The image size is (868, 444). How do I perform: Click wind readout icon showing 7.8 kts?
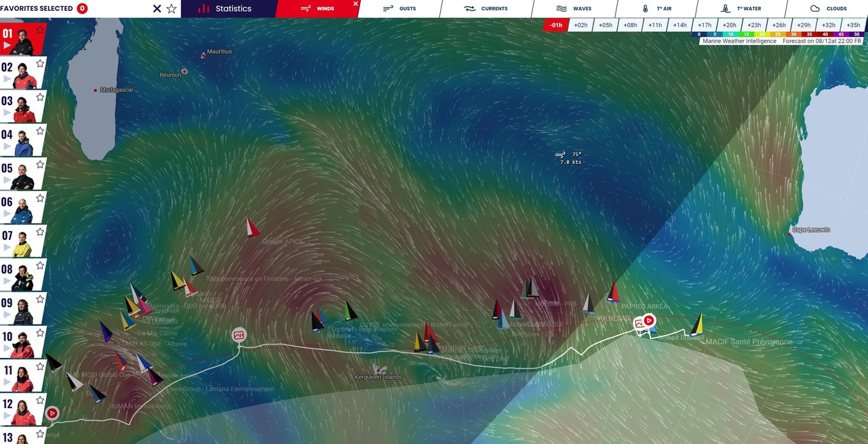[x=560, y=155]
